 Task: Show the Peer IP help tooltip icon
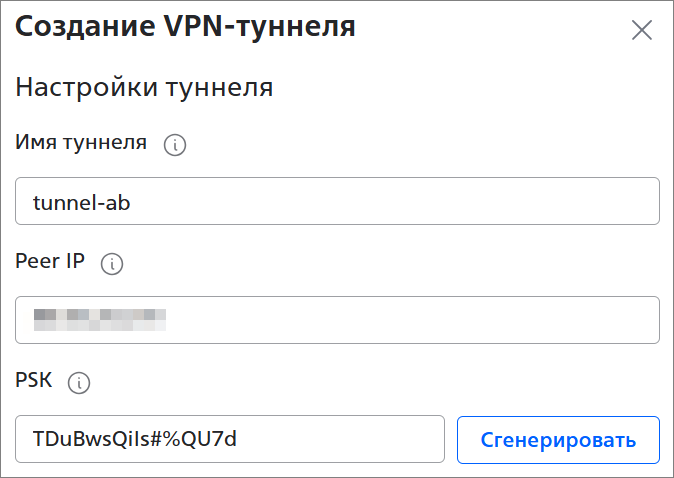point(112,264)
